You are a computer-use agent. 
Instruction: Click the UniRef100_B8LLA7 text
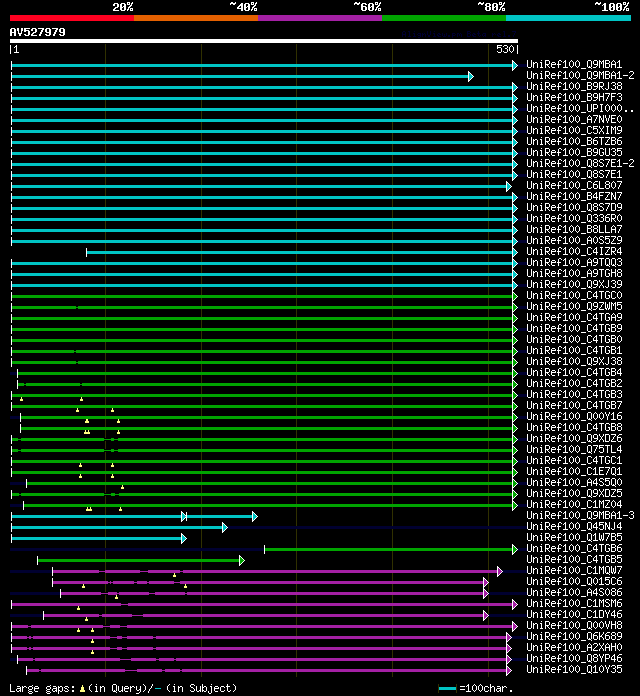click(574, 229)
